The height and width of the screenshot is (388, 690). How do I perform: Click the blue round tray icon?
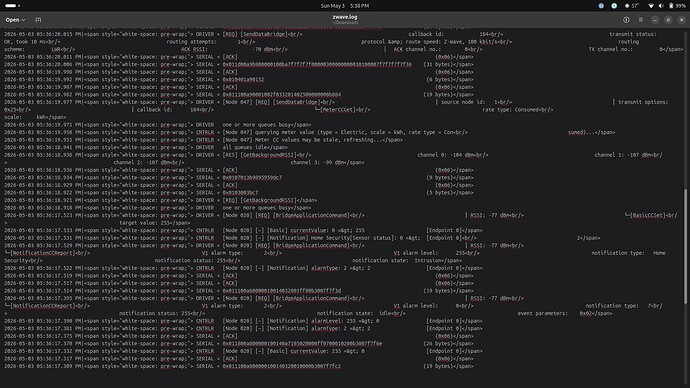pos(601,6)
